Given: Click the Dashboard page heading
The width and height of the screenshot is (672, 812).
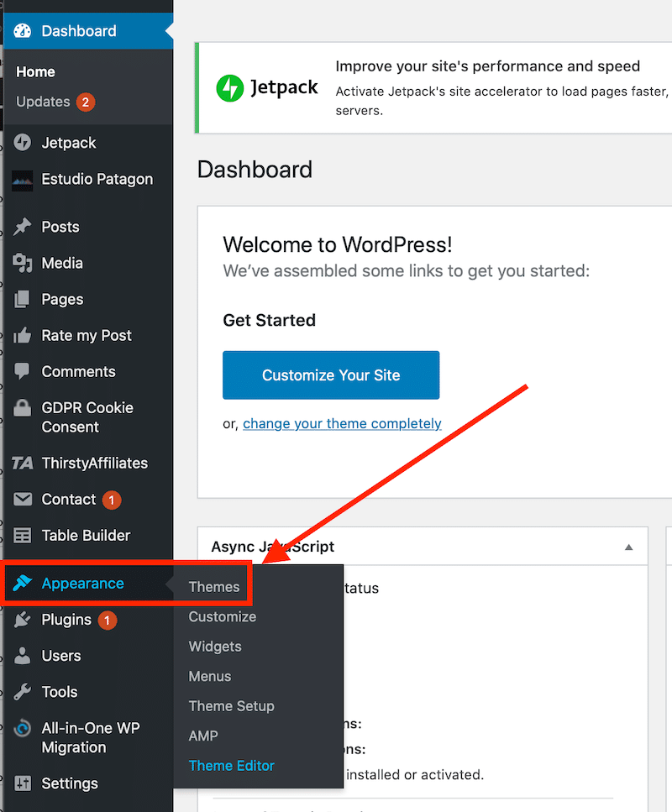Looking at the screenshot, I should (x=255, y=170).
